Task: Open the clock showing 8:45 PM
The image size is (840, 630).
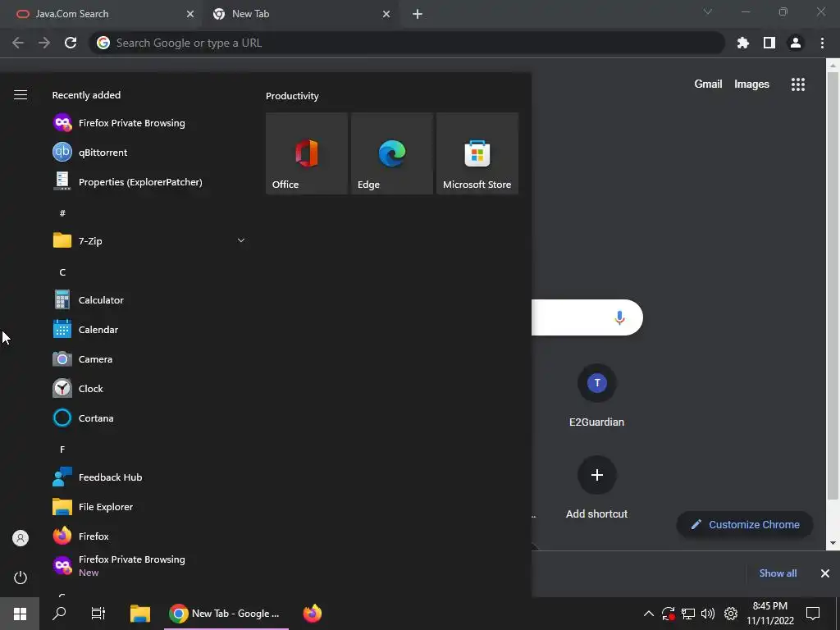Action: (770, 614)
